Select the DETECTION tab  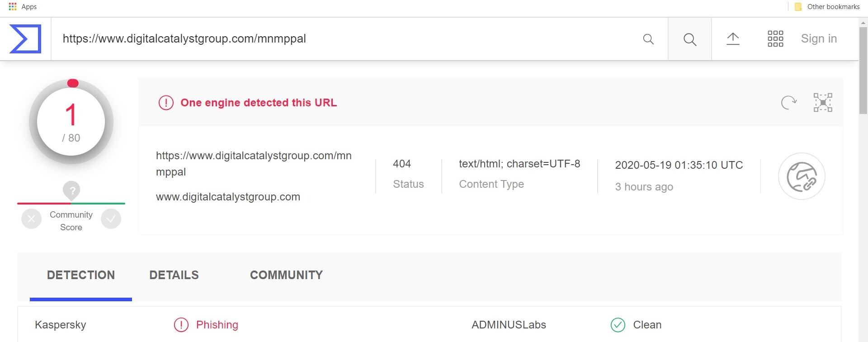point(81,275)
